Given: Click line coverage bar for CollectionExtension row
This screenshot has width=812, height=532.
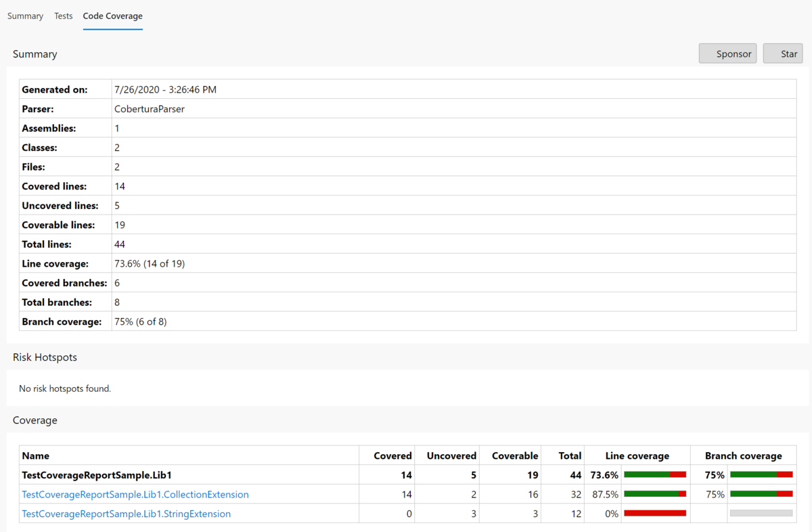Looking at the screenshot, I should tap(655, 495).
